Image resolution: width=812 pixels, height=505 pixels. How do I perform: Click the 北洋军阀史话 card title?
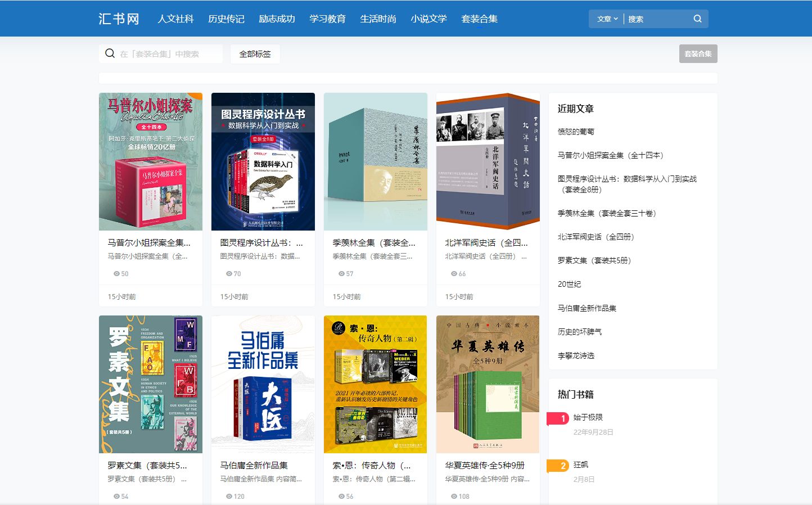pos(486,243)
